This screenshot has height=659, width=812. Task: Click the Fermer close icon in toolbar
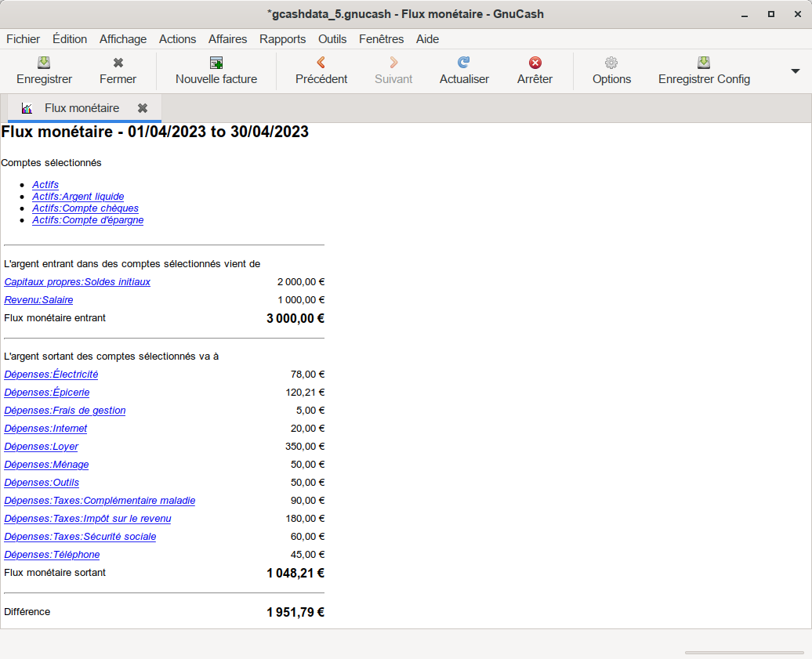coord(118,63)
